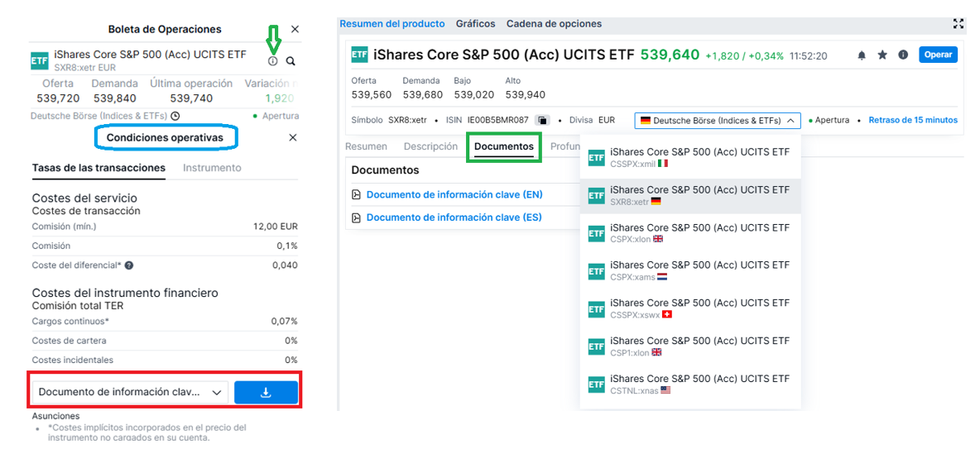The image size is (980, 473).
Task: Select CSSPX:xmil listing in dropdown
Action: pyautogui.click(x=690, y=157)
